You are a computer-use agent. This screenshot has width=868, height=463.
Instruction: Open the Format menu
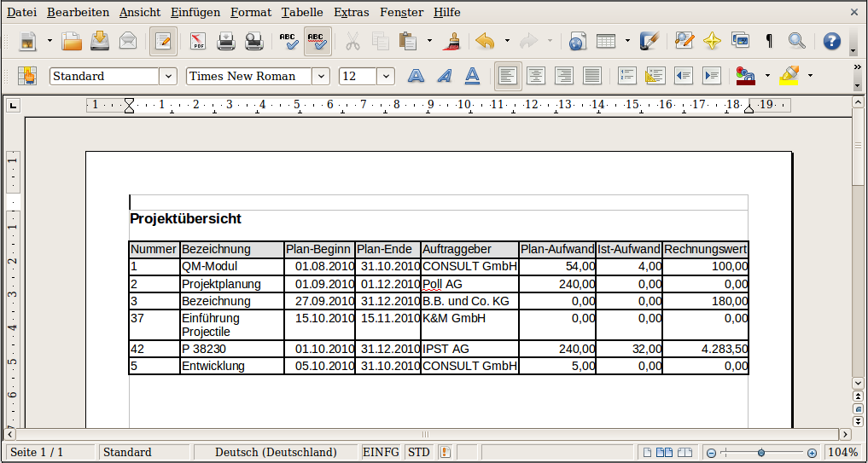(251, 12)
